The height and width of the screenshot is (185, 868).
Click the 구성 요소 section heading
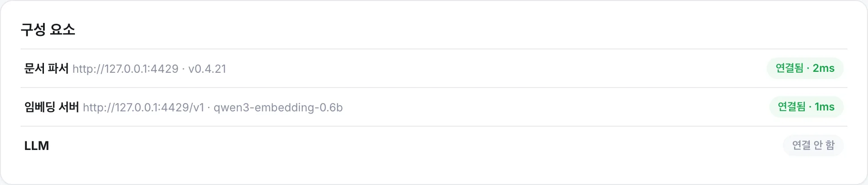coord(48,30)
